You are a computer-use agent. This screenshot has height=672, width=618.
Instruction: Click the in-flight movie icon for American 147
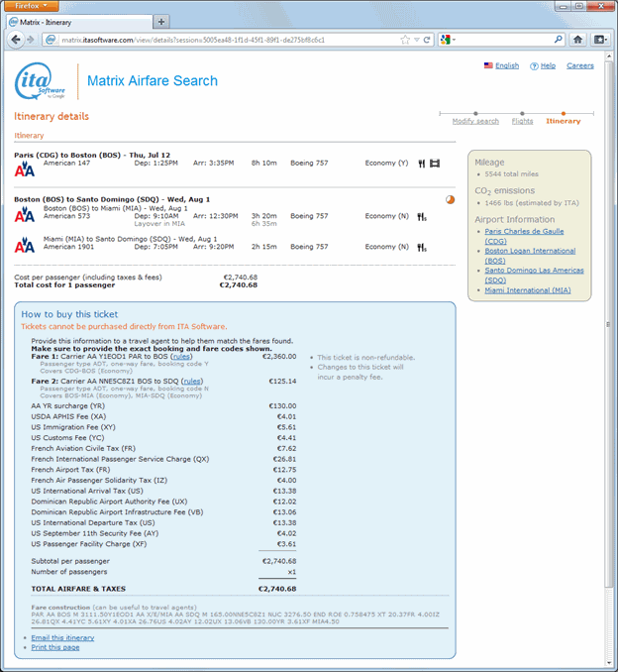[435, 164]
